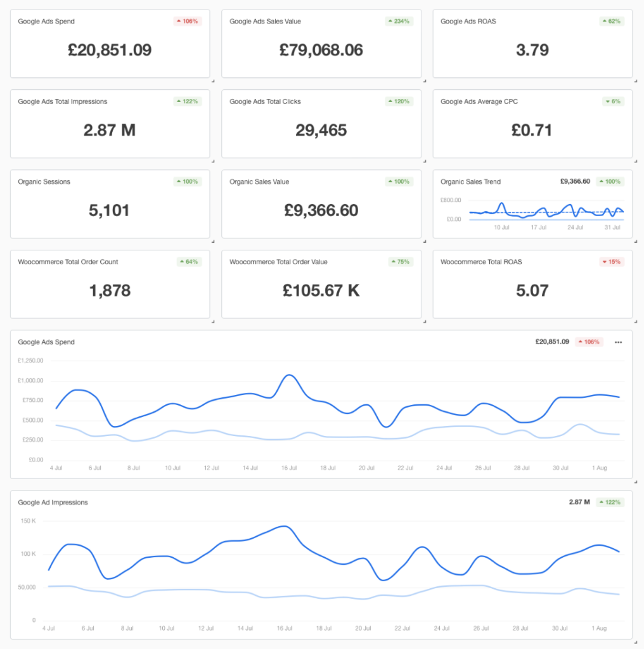
Task: Grab the resize handle of the Google Ads ROAS card
Action: [x=635, y=81]
